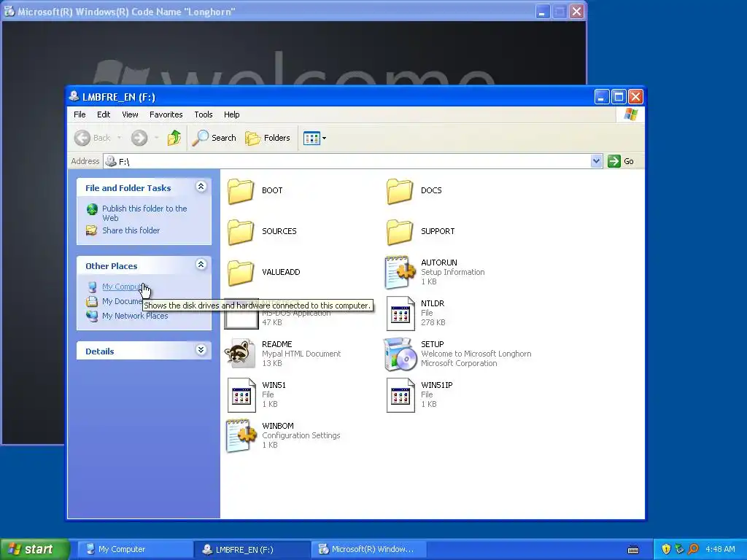
Task: Switch to Microsoft(R) Window... taskbar button
Action: tap(368, 550)
